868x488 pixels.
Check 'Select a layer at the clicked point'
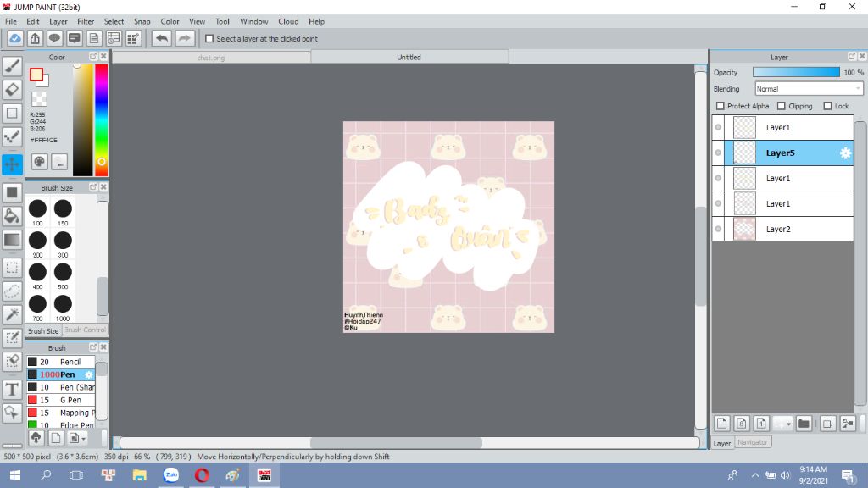click(209, 39)
